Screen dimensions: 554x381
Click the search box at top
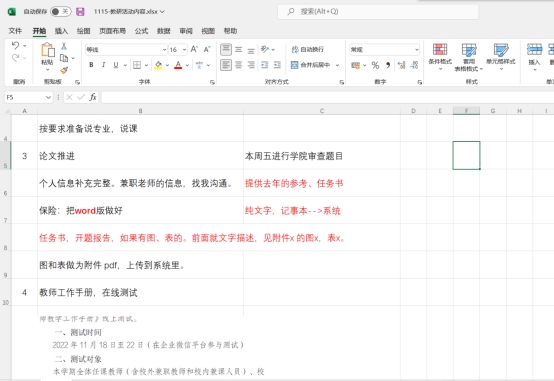[x=378, y=12]
